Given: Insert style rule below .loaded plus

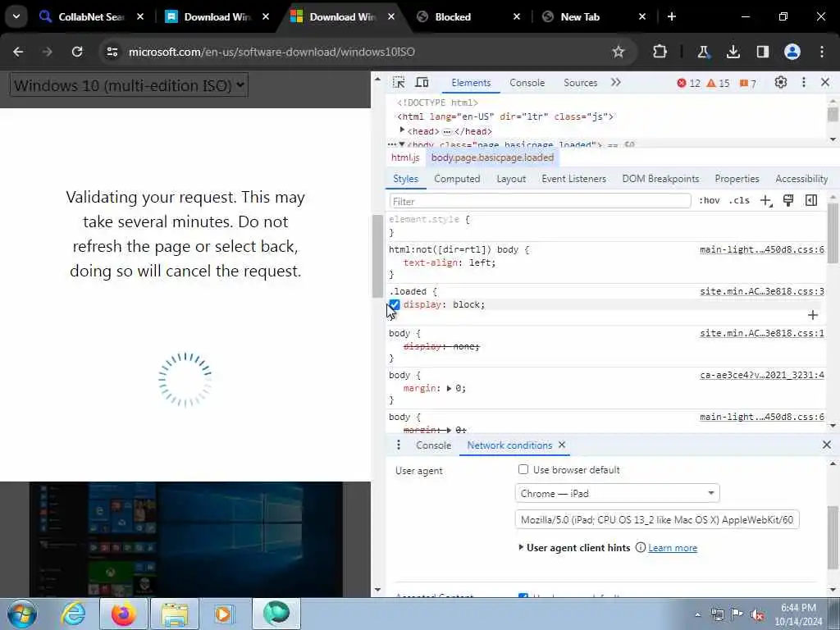Looking at the screenshot, I should [813, 315].
